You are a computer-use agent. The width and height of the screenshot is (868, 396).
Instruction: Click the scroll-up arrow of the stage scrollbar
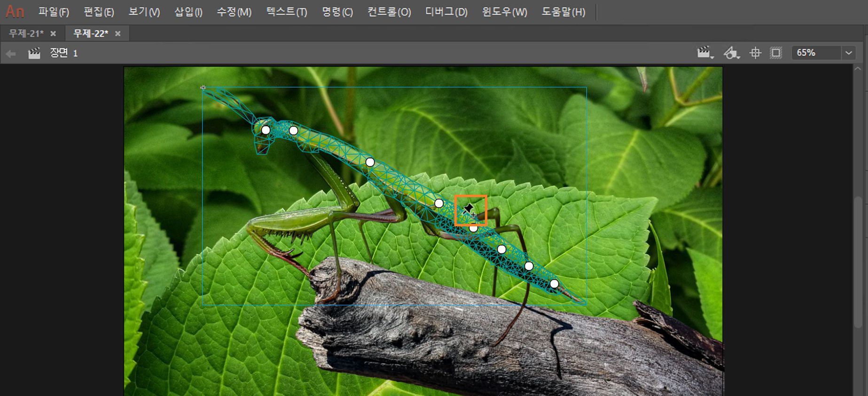click(x=858, y=69)
